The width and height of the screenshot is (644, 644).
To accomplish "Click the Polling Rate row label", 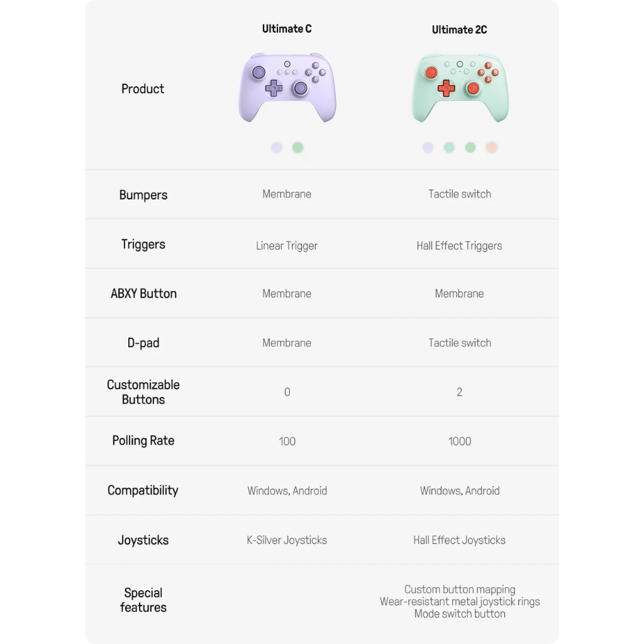I will [143, 440].
